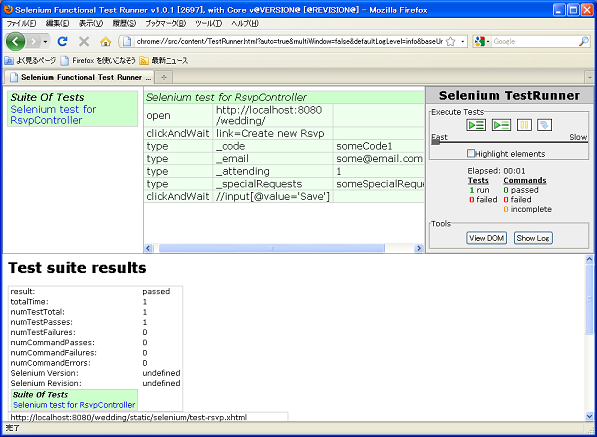Click the page icon in URL bar
Screen dimensions: 597x437
pyautogui.click(x=127, y=41)
